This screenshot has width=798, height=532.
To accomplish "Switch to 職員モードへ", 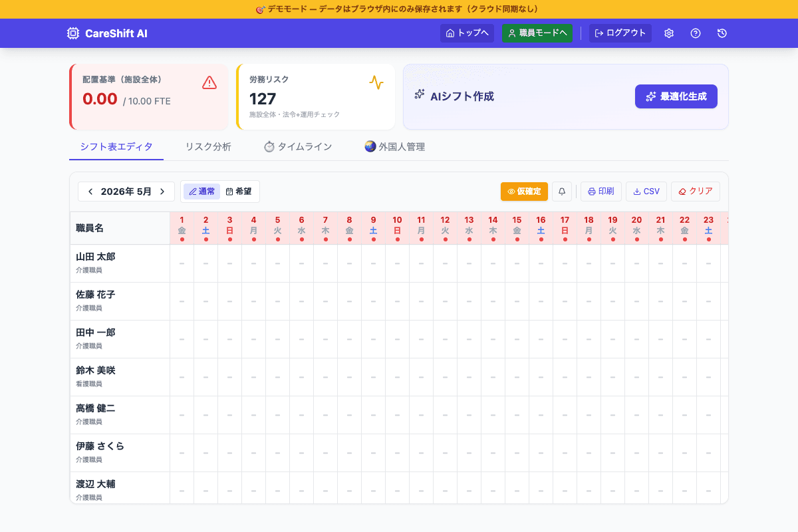I will [537, 33].
